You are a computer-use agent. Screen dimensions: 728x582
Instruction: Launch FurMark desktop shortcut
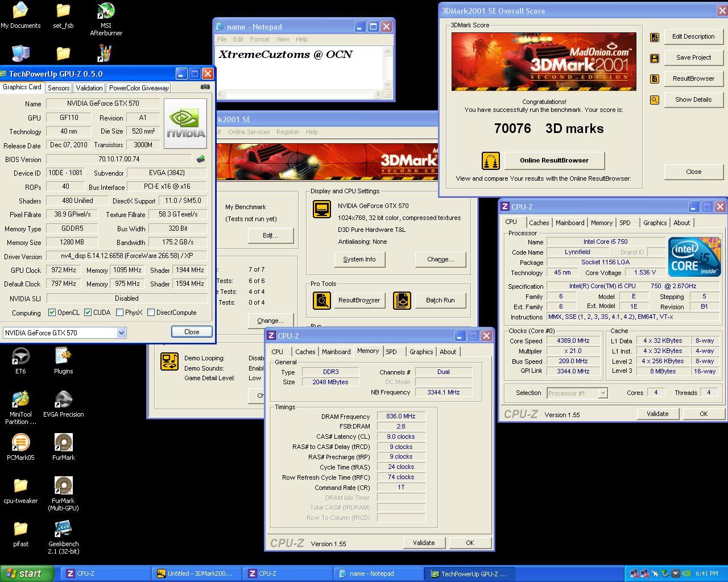point(63,447)
